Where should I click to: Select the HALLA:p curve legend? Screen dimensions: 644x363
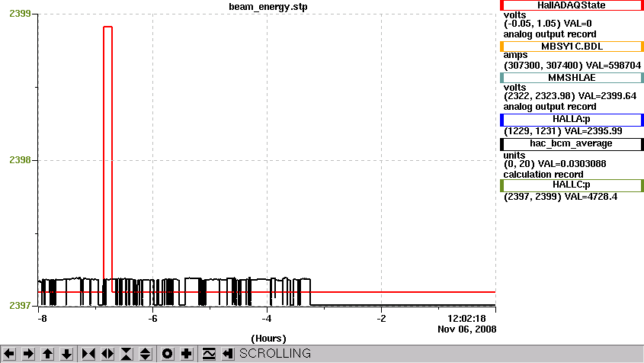(572, 119)
